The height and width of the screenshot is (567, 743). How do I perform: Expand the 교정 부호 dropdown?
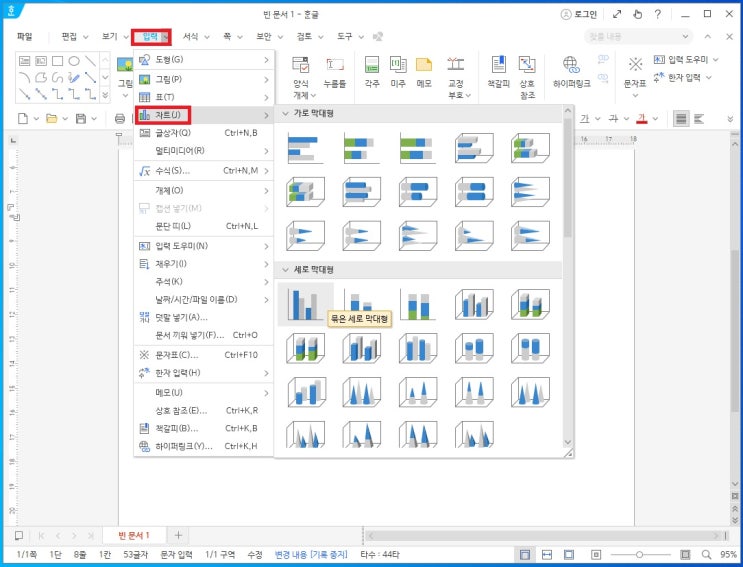pos(455,96)
